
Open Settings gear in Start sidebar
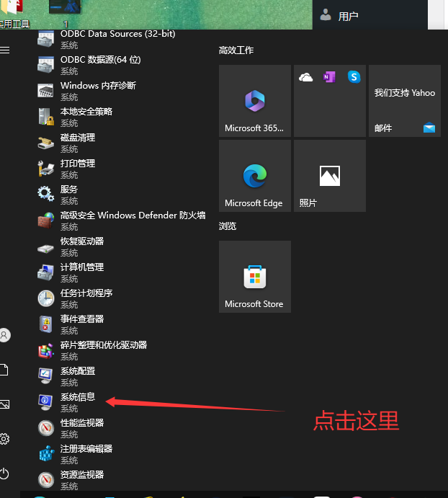click(x=4, y=439)
